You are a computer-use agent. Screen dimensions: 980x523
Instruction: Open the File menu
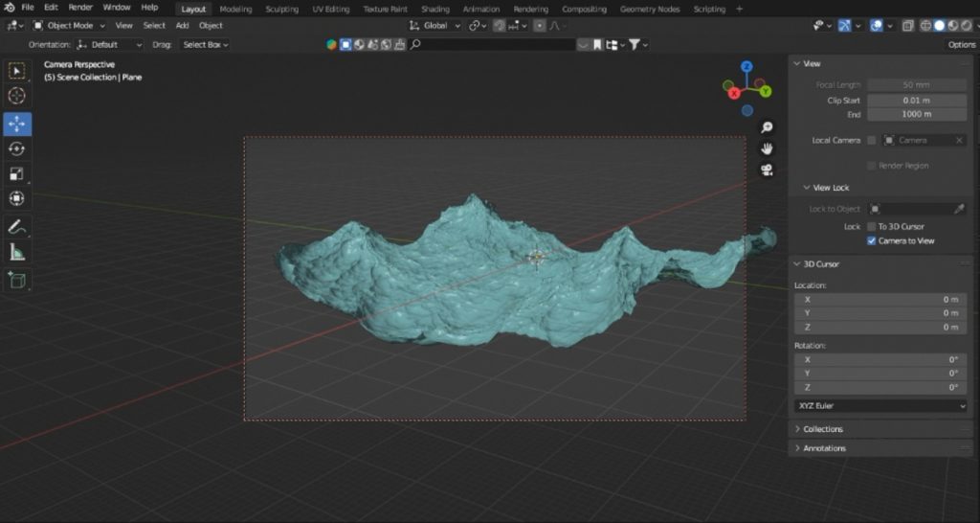(28, 8)
